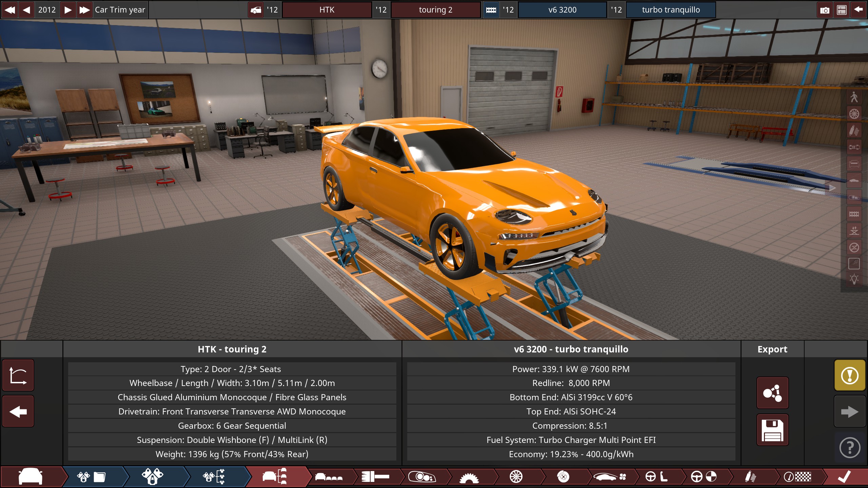Viewport: 868px width, 488px height.
Task: Open the turbo tranquillo variant name field
Action: tap(671, 10)
